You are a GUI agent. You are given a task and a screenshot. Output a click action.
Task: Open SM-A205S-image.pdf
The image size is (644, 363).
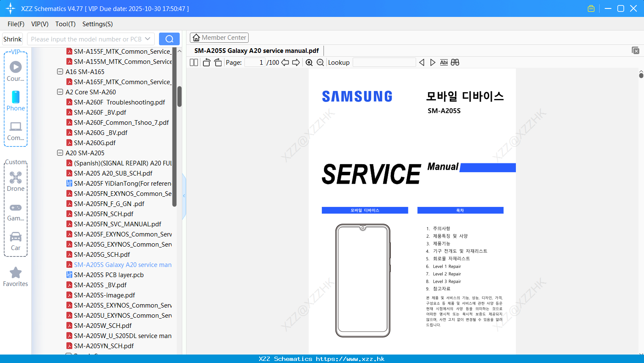click(x=104, y=295)
